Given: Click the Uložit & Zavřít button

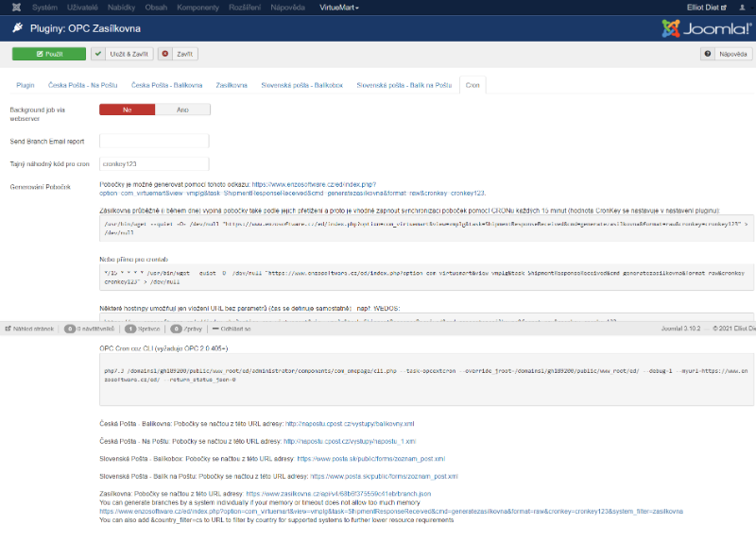Looking at the screenshot, I should click(x=122, y=54).
